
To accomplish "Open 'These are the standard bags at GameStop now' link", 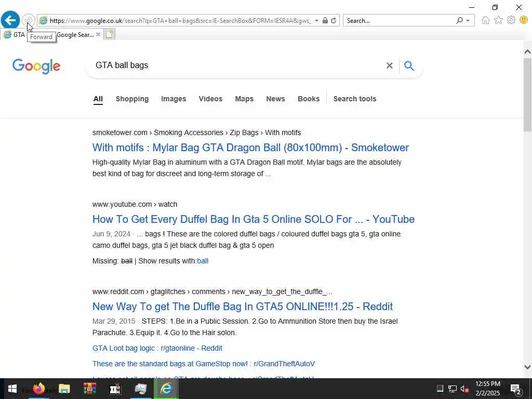I will 204,364.
